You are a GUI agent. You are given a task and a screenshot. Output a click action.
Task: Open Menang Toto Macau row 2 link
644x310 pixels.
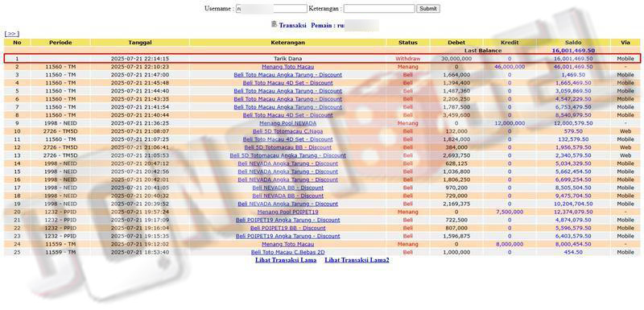pos(288,67)
